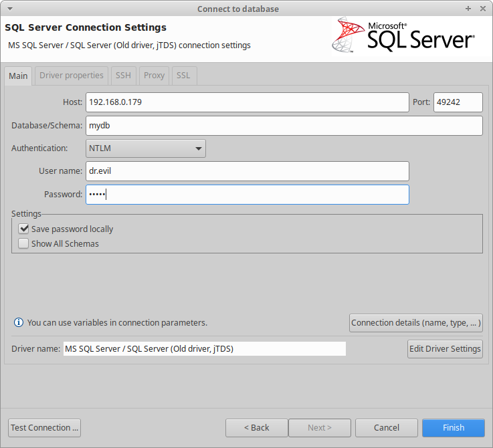Switch to the Main tab
This screenshot has height=448, width=493.
tap(18, 76)
